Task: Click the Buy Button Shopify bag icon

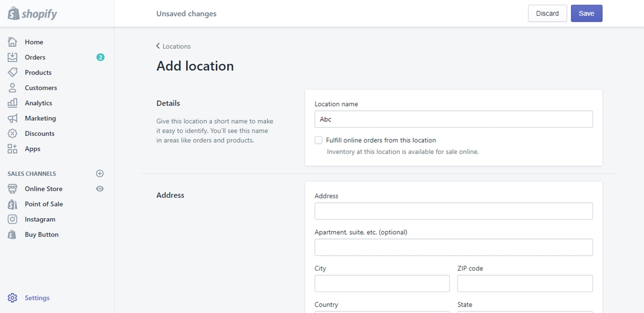Action: pyautogui.click(x=13, y=235)
